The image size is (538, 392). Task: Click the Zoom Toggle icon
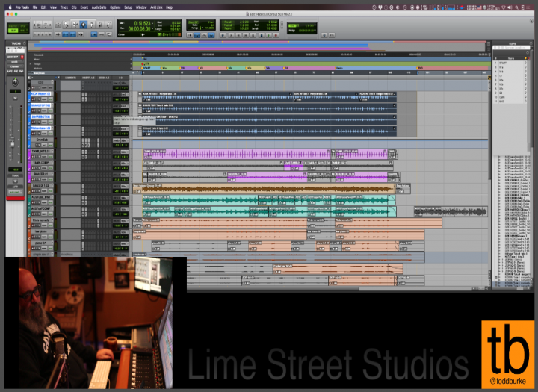(x=58, y=25)
